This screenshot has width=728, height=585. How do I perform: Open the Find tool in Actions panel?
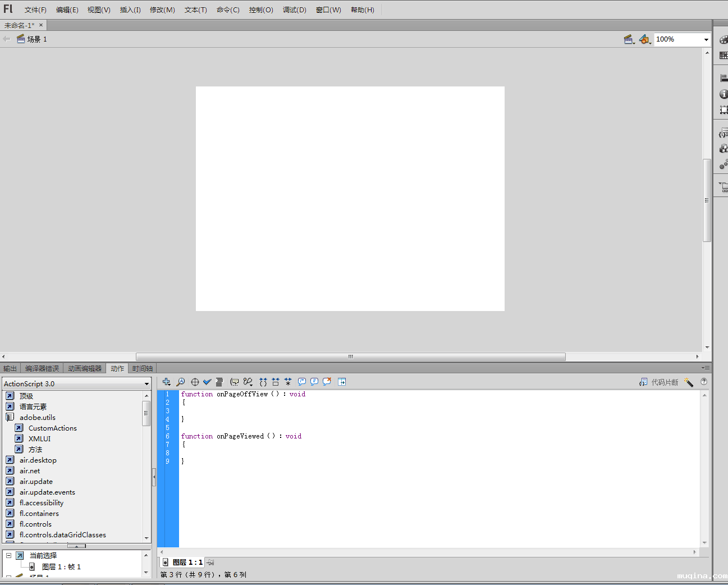tap(181, 382)
